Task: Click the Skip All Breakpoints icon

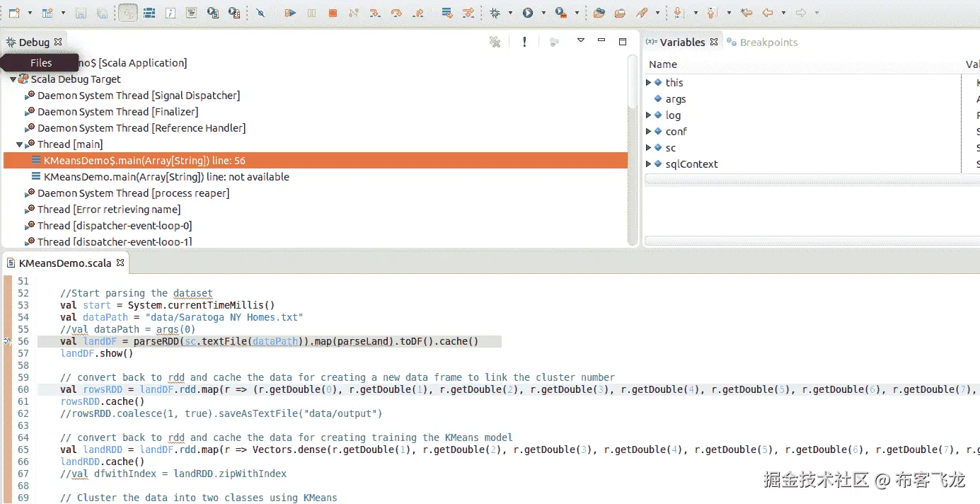Action: tap(260, 13)
